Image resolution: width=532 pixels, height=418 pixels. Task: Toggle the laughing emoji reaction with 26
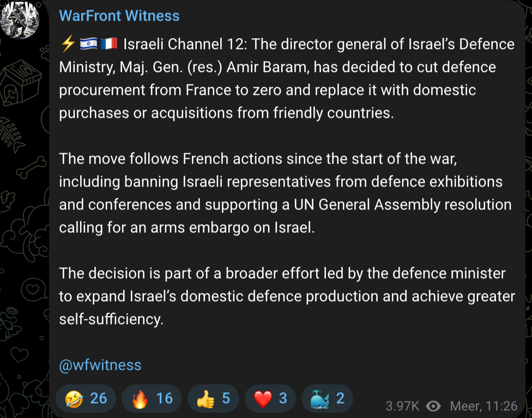pyautogui.click(x=86, y=399)
